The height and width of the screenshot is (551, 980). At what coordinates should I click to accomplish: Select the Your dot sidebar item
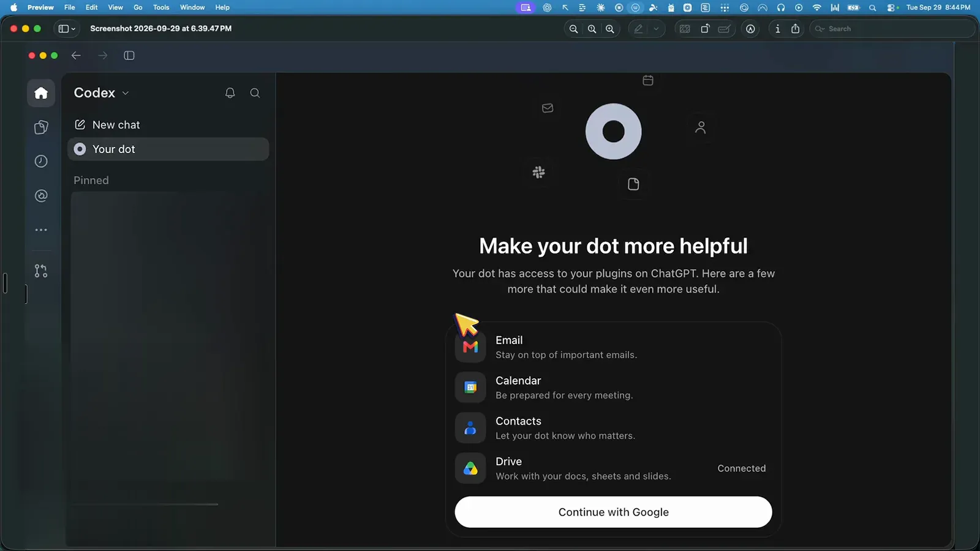pos(168,149)
